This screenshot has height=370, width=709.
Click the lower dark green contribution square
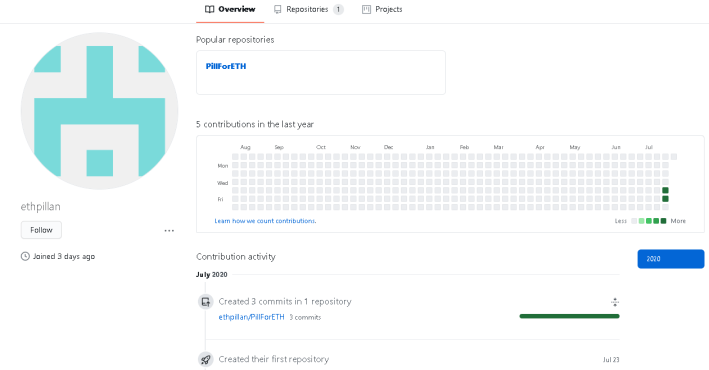point(665,199)
